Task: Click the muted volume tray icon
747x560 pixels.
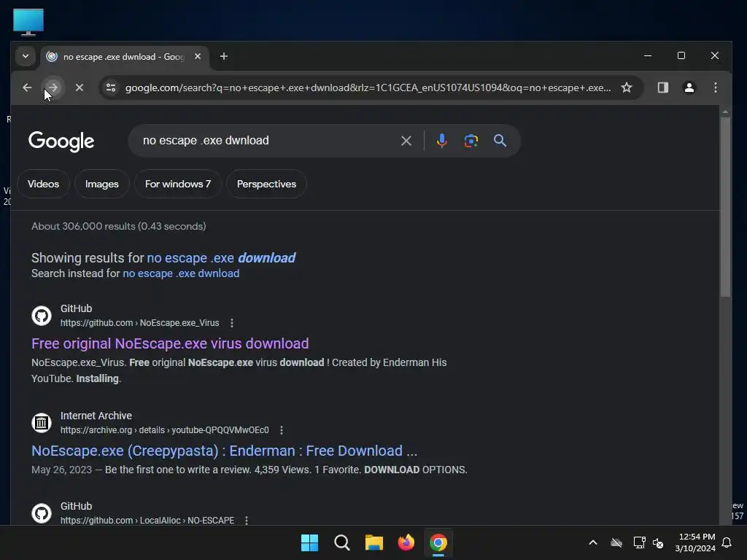Action: tap(658, 542)
